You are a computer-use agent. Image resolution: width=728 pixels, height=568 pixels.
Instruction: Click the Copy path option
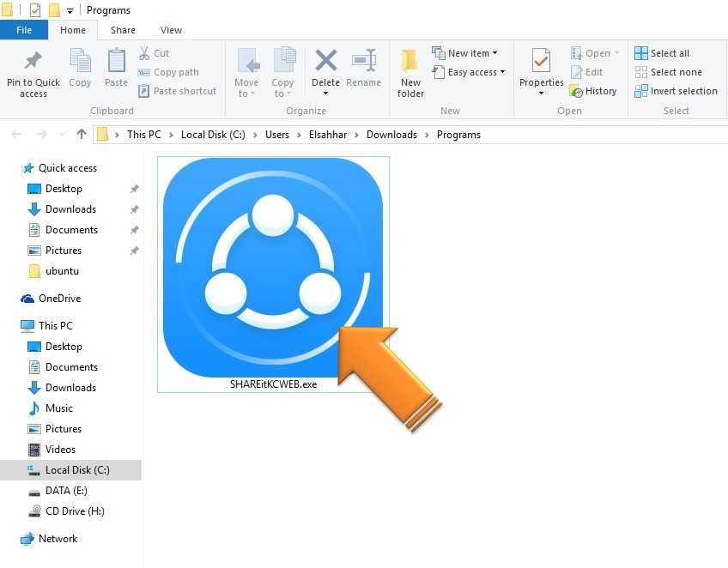[168, 72]
